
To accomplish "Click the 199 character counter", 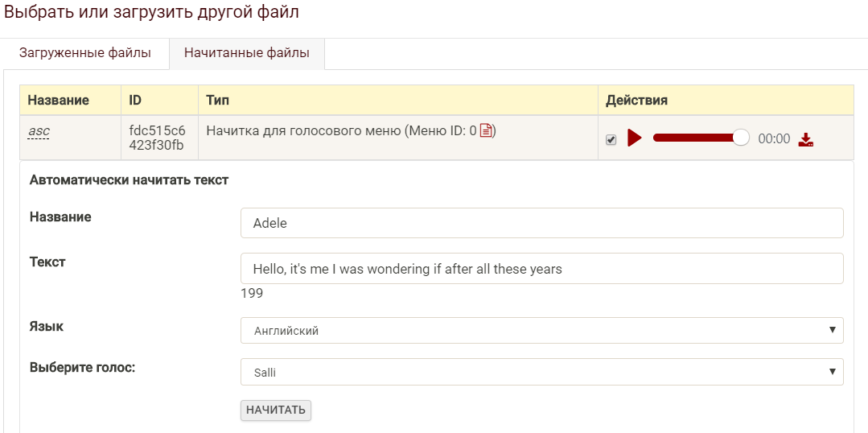I will tap(252, 293).
